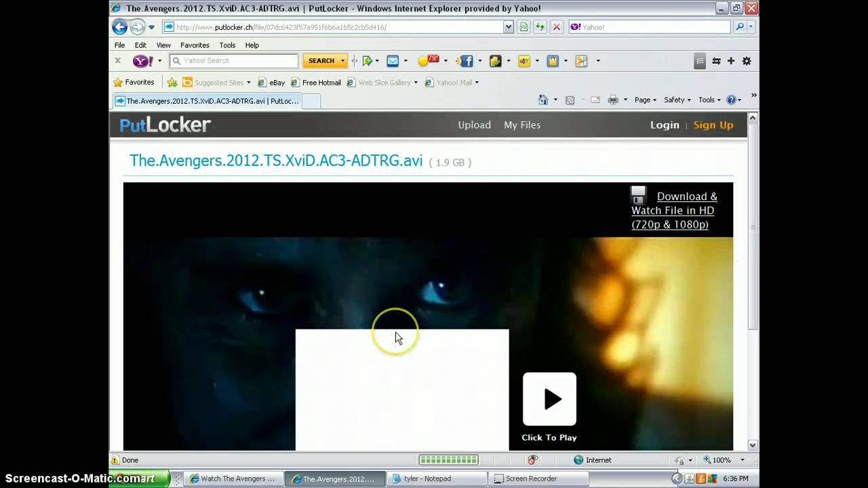Open the View menu
Viewport: 868px width, 488px height.
(163, 45)
